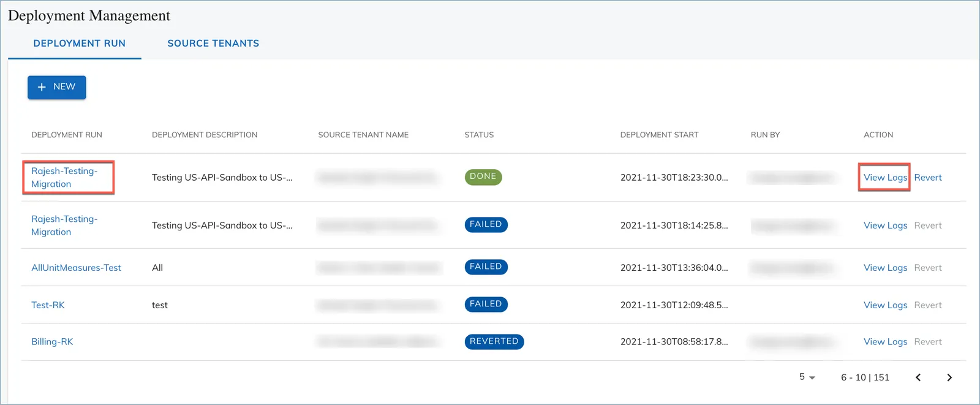This screenshot has width=980, height=405.
Task: Click the Revert link in Billing-RK row
Action: coord(928,342)
